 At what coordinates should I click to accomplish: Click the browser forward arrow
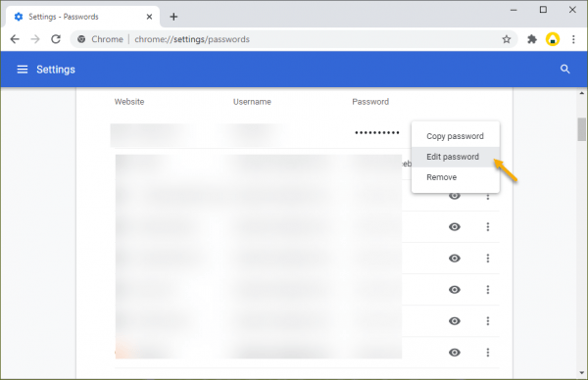[35, 39]
